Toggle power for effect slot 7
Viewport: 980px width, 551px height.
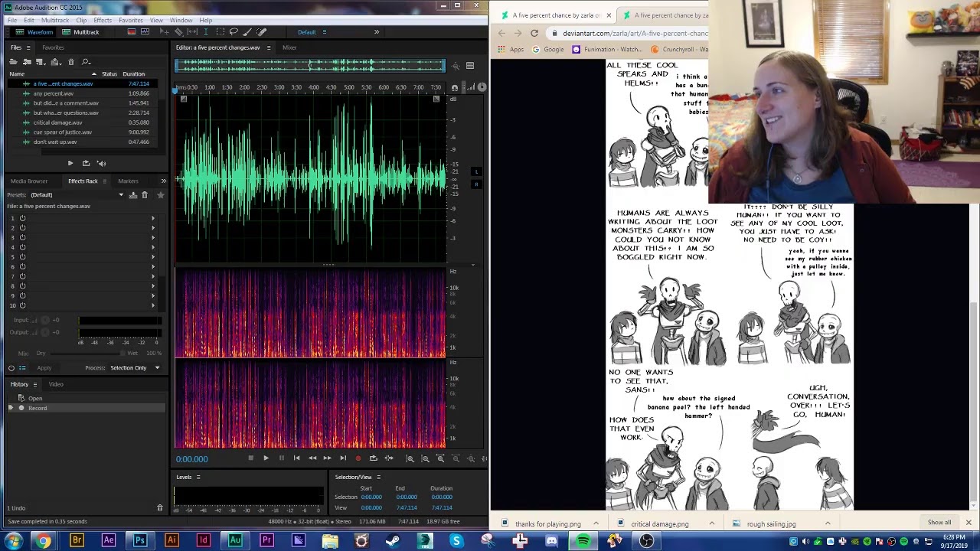point(22,276)
